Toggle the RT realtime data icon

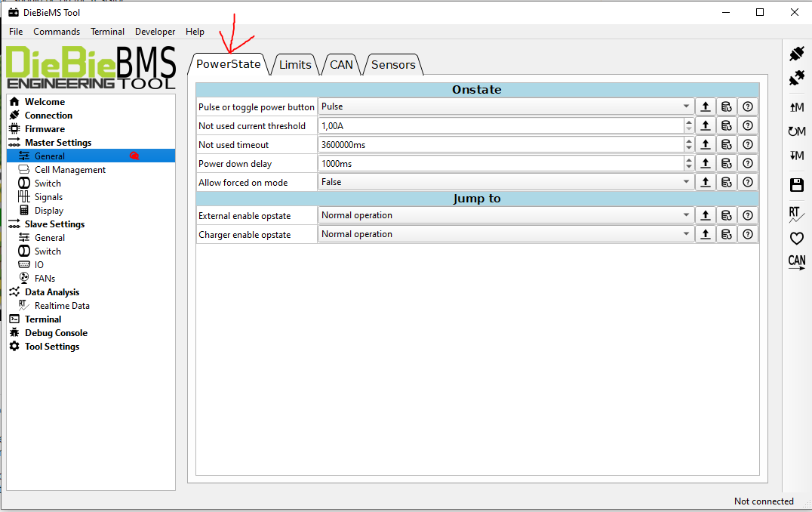point(796,215)
